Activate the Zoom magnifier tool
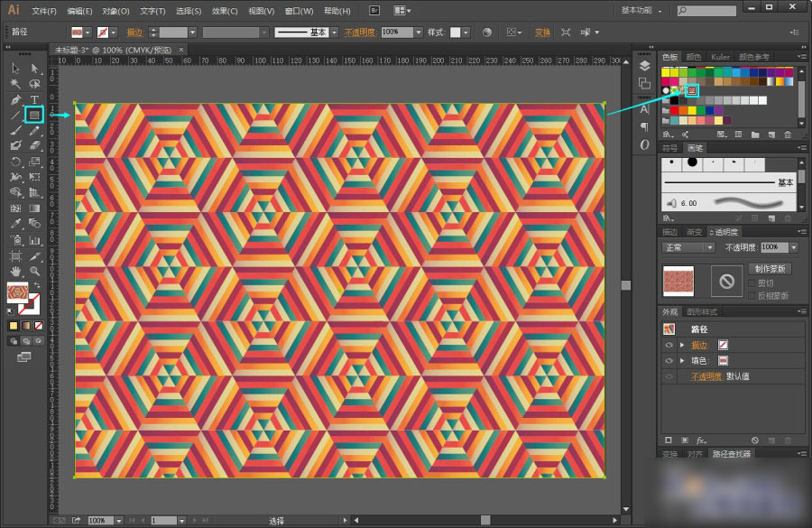 pos(34,271)
